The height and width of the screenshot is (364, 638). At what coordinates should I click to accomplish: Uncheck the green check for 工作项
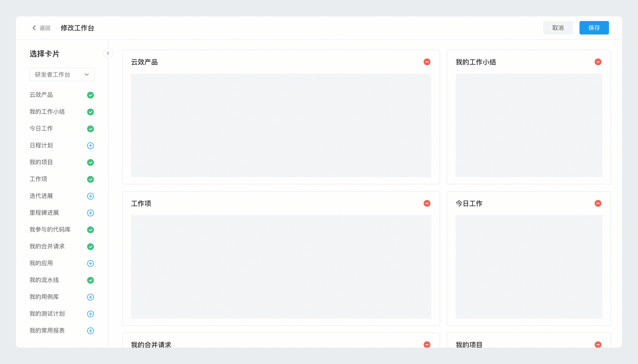coord(90,179)
